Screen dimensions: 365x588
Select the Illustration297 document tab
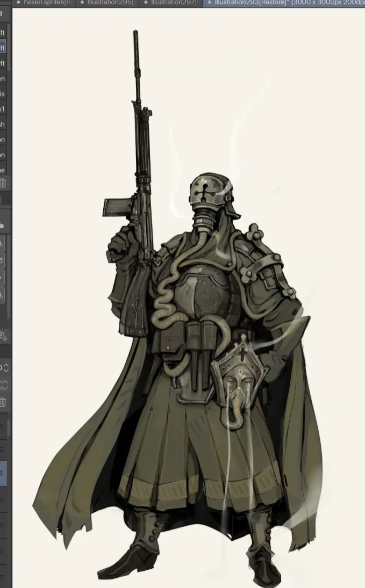173,3
